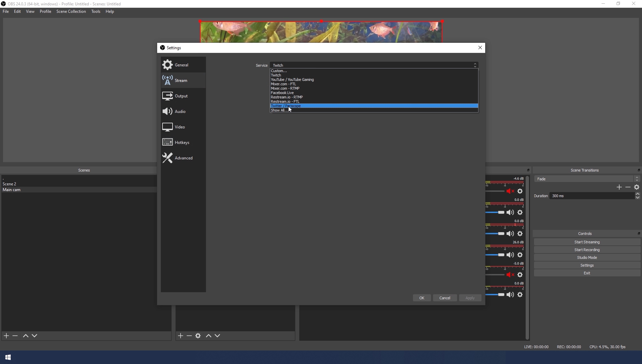Screen dimensions: 642x364
Task: Click the Cancel button in Settings
Action: click(x=445, y=298)
